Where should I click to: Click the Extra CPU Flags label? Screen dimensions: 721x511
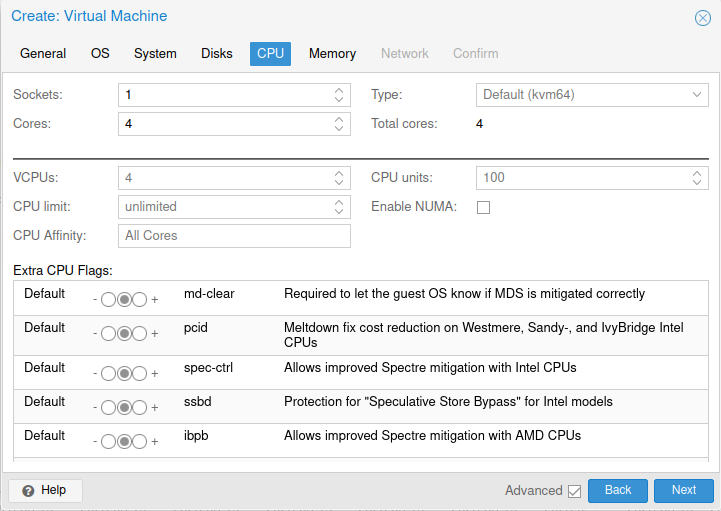(x=63, y=270)
